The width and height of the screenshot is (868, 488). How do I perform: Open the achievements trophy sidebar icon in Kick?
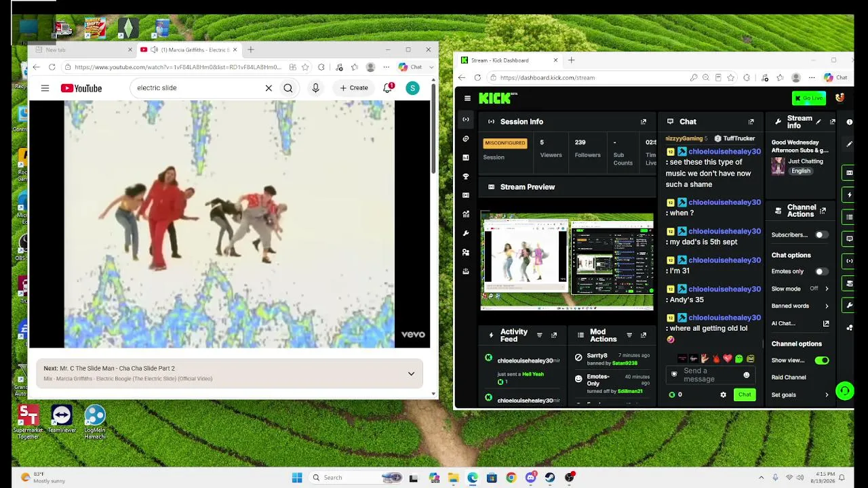click(x=466, y=177)
